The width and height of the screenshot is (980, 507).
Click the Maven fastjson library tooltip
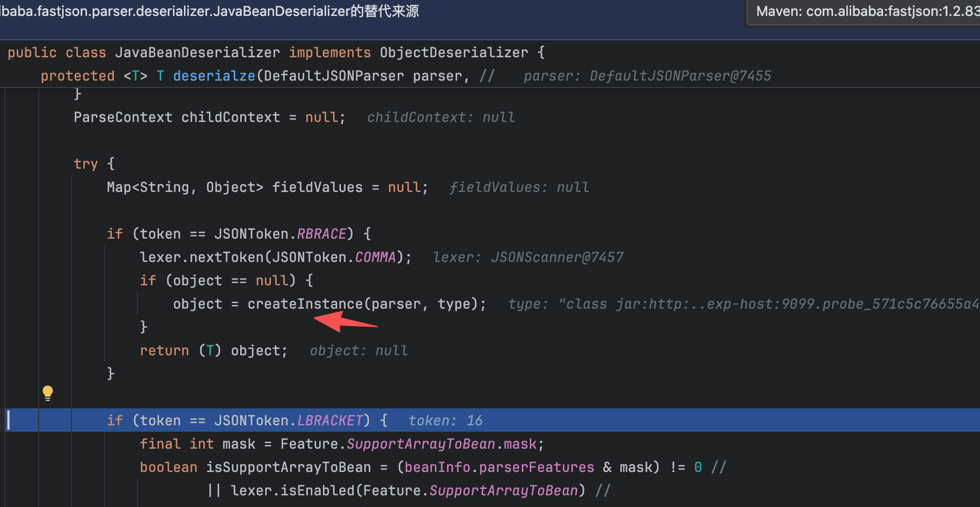[864, 12]
